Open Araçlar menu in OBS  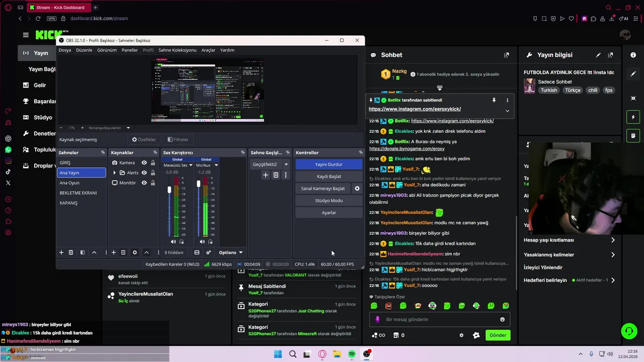(208, 50)
